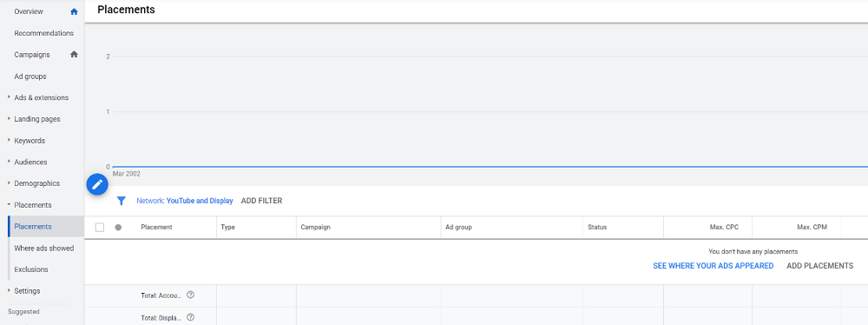Click the 'You don't have any placements' message
868x325 pixels.
[753, 251]
